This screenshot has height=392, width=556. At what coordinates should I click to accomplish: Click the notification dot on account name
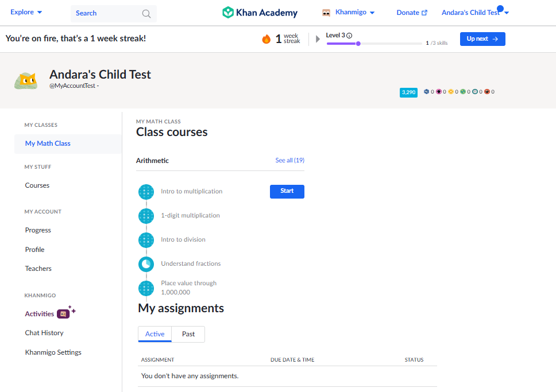[x=500, y=9]
